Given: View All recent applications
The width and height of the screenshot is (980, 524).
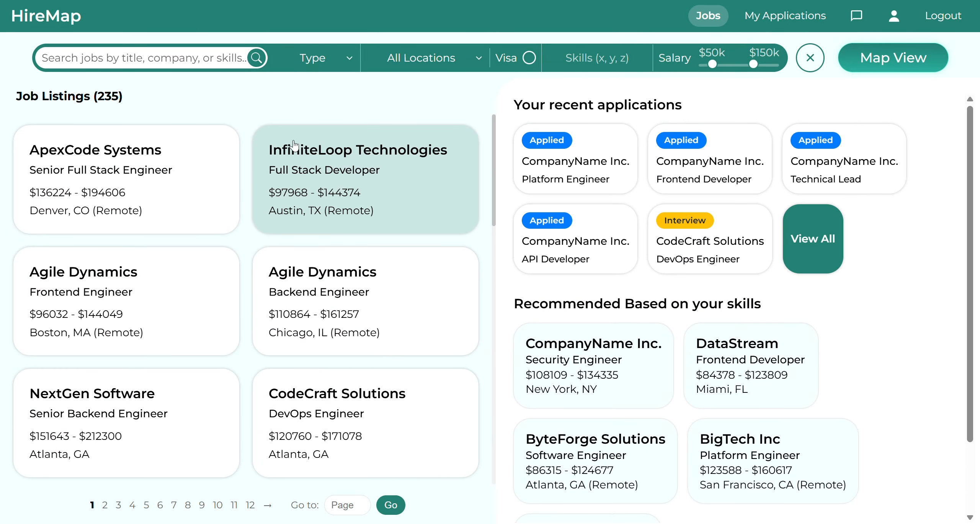Looking at the screenshot, I should pos(813,239).
